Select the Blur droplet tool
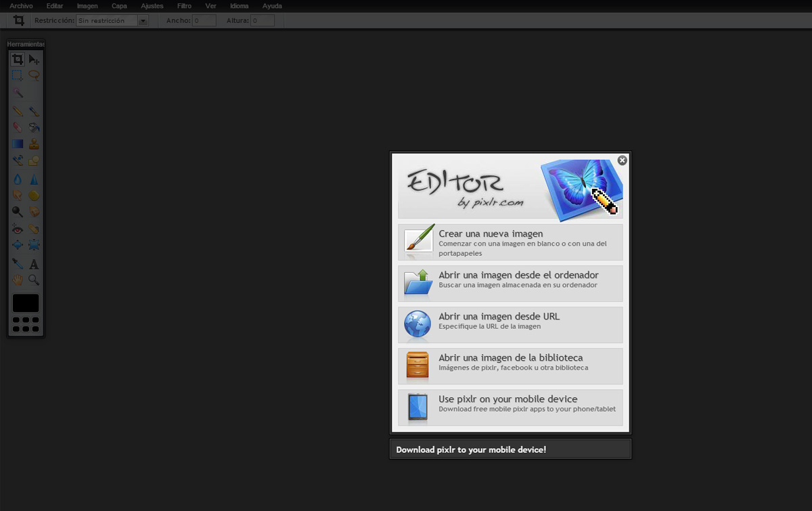 coord(18,179)
